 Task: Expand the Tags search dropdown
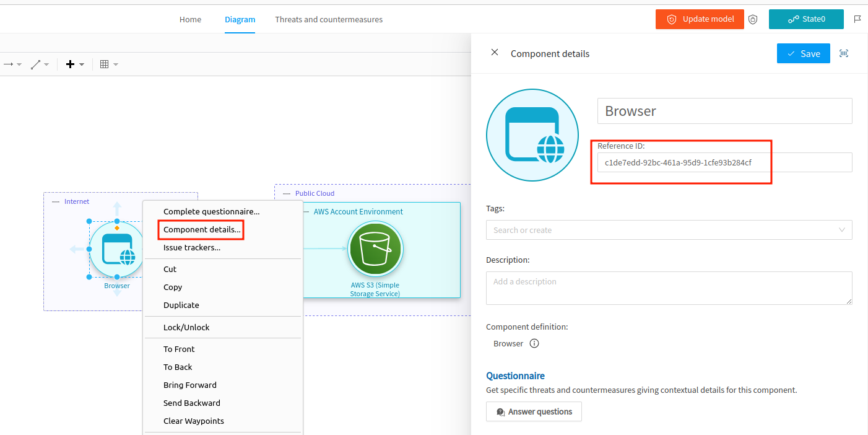(x=842, y=230)
